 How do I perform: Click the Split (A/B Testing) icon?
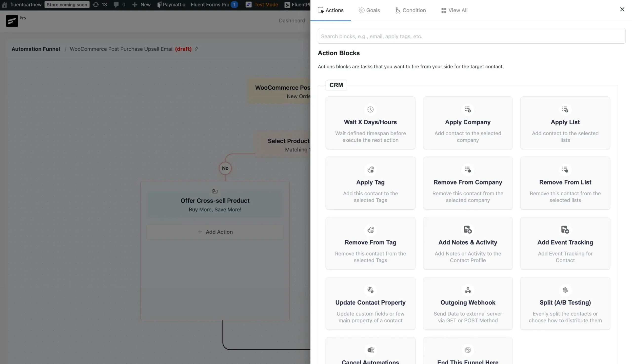(x=565, y=290)
